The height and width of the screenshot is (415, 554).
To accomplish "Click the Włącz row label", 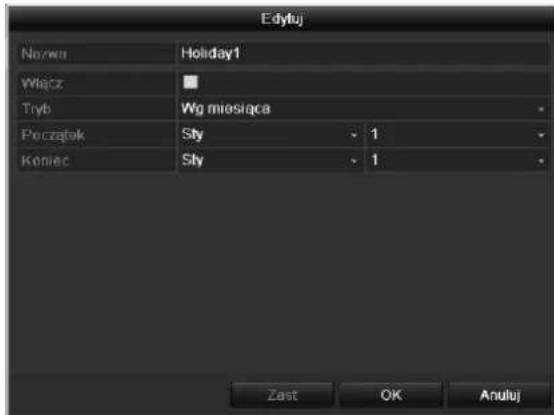I will 42,83.
